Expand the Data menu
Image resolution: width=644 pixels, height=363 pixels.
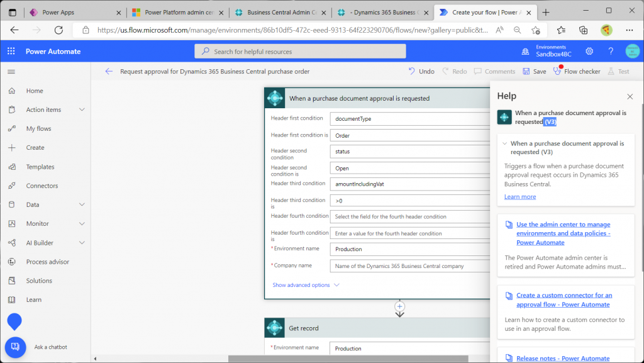pos(82,204)
